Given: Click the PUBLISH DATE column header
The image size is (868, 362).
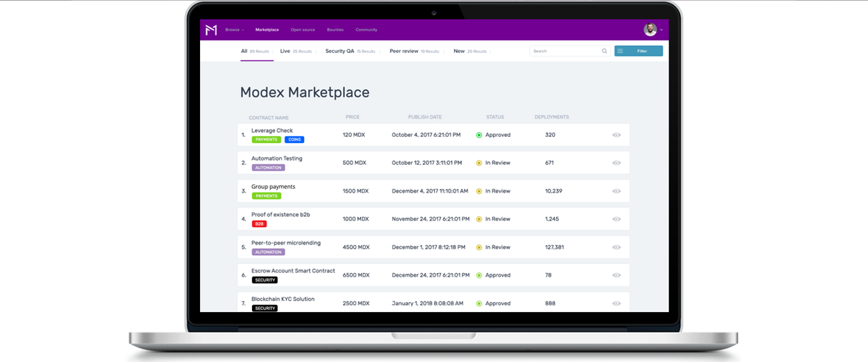Looking at the screenshot, I should click(425, 117).
